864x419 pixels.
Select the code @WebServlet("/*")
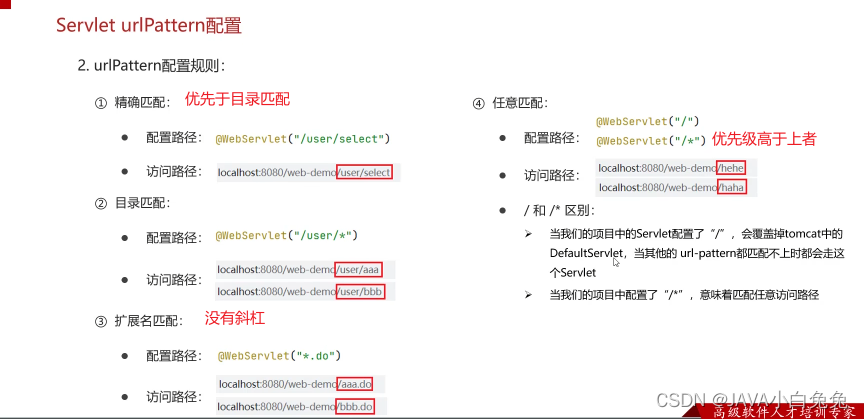(x=651, y=141)
